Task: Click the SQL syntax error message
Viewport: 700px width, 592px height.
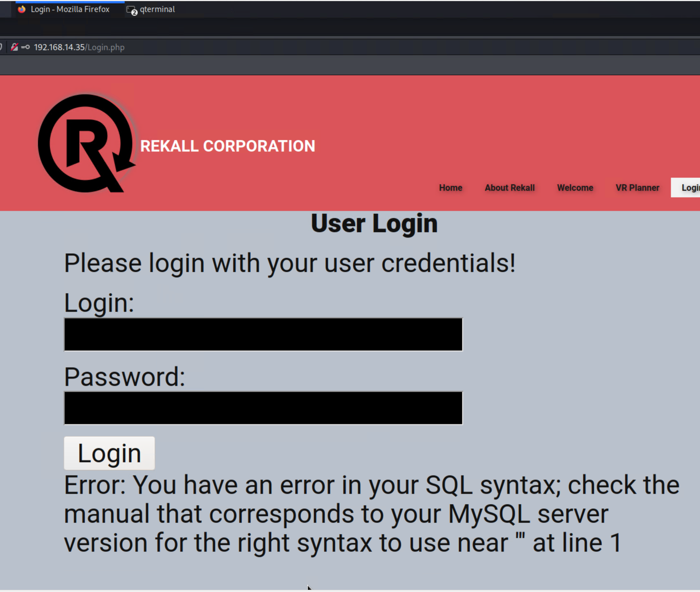Action: [371, 514]
